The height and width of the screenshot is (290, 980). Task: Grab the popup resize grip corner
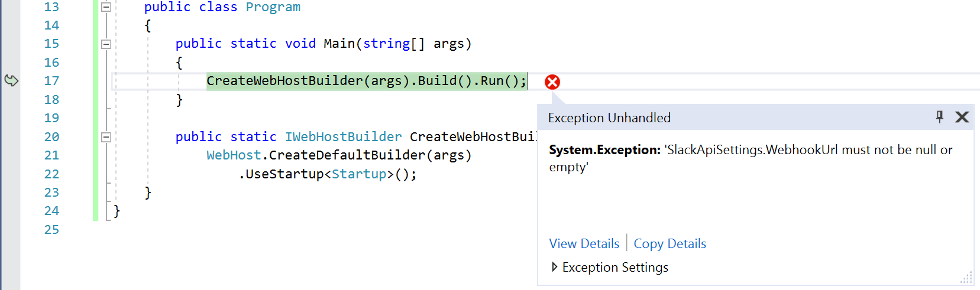point(966,278)
